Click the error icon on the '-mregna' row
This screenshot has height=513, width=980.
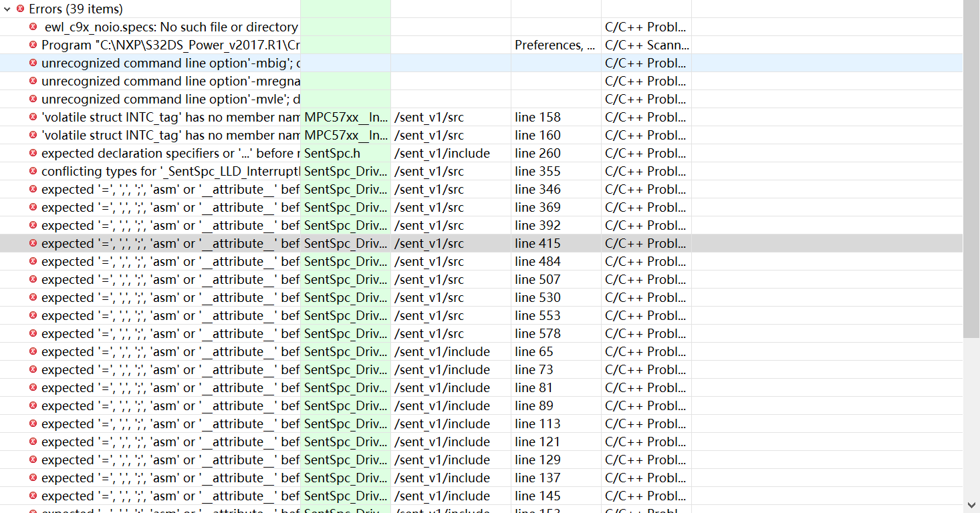click(32, 81)
